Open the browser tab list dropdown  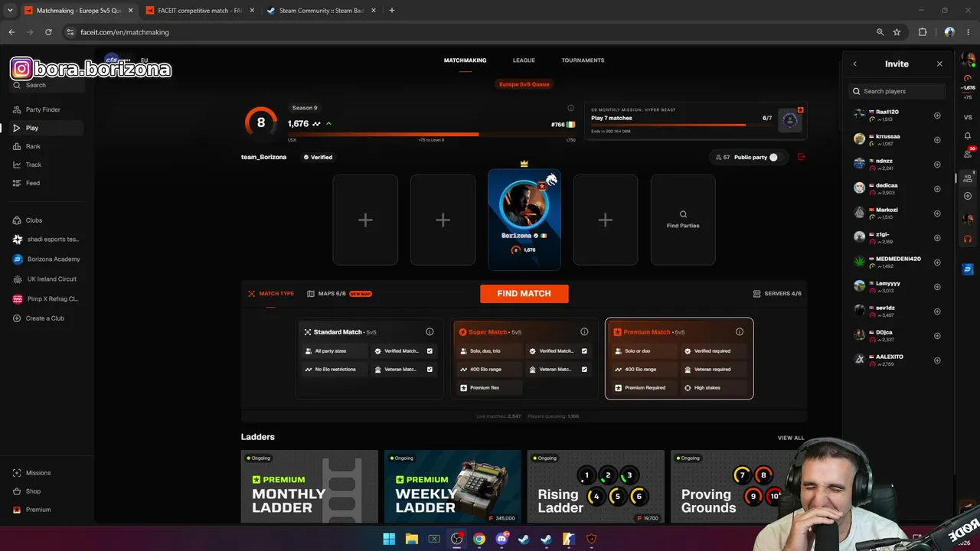10,10
